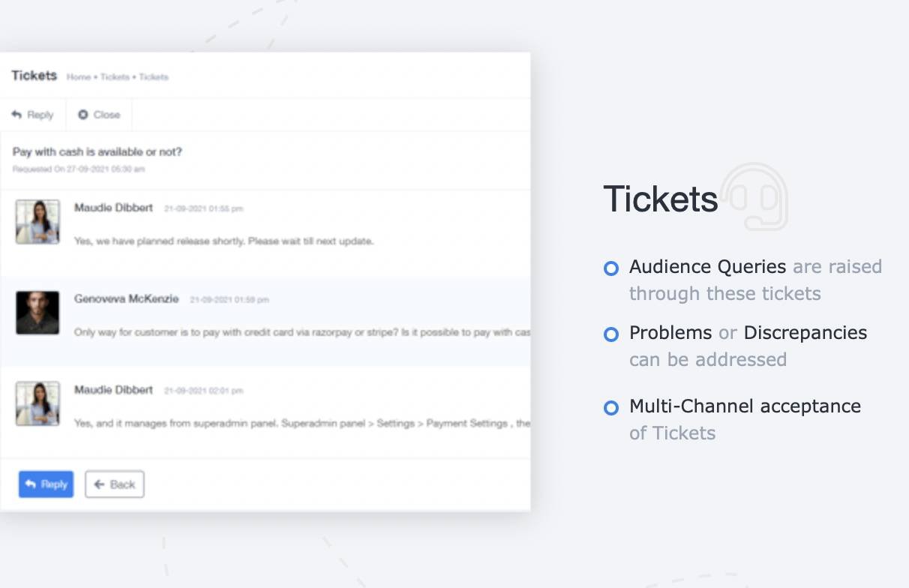This screenshot has width=909, height=588.
Task: Click Maudie Dibbert's avatar in the last reply
Action: (x=37, y=403)
